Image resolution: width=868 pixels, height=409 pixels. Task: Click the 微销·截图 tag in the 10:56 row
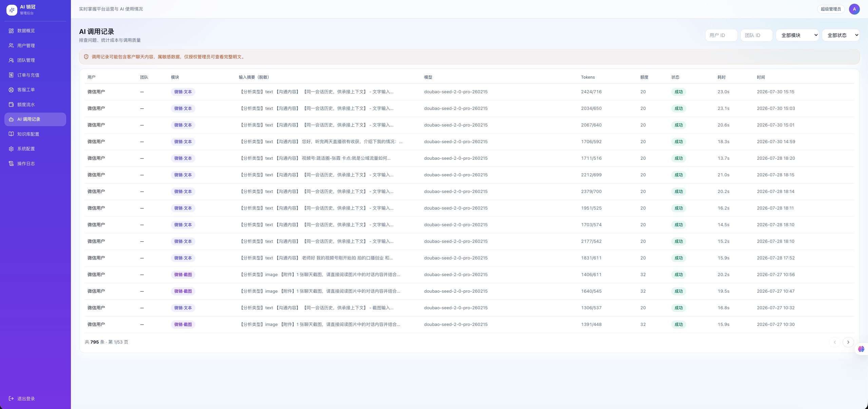(183, 275)
